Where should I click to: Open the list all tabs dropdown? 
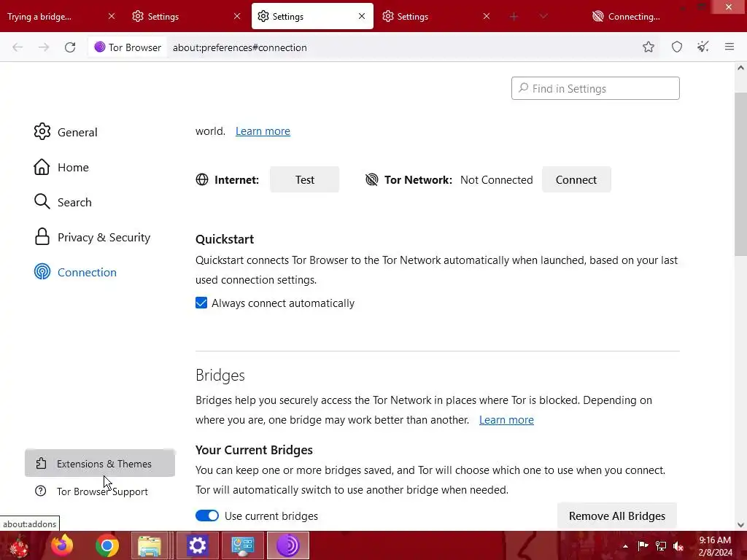(x=543, y=17)
